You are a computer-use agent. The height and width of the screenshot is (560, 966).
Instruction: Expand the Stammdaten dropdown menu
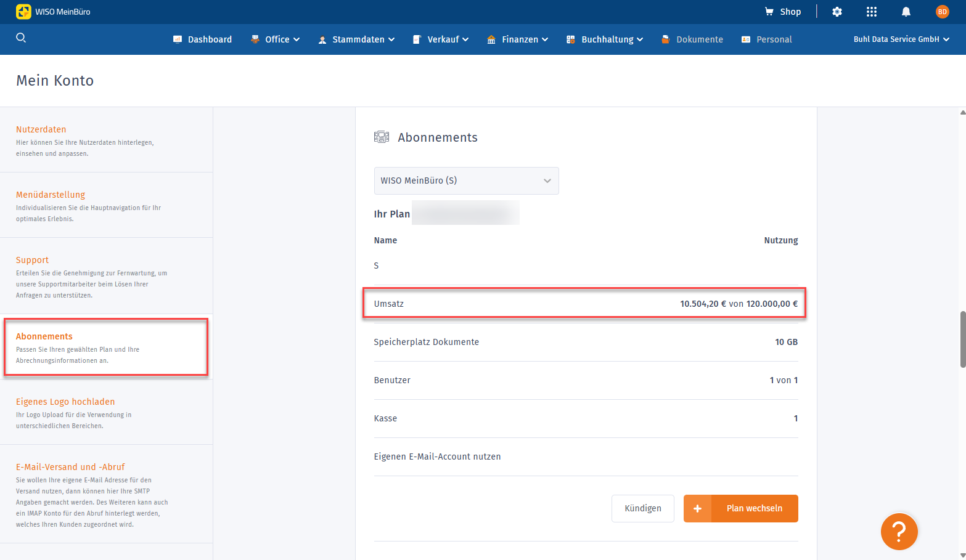(x=391, y=39)
